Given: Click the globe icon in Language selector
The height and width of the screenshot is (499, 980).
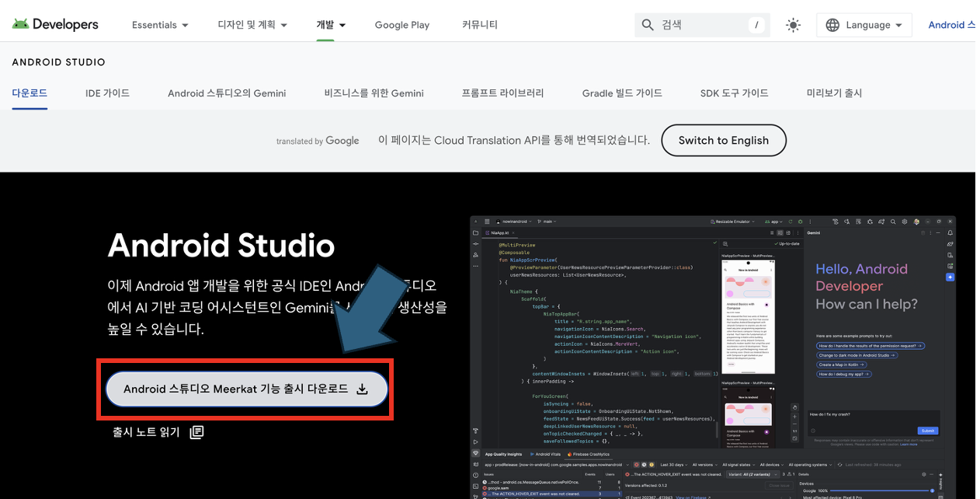Looking at the screenshot, I should point(832,25).
